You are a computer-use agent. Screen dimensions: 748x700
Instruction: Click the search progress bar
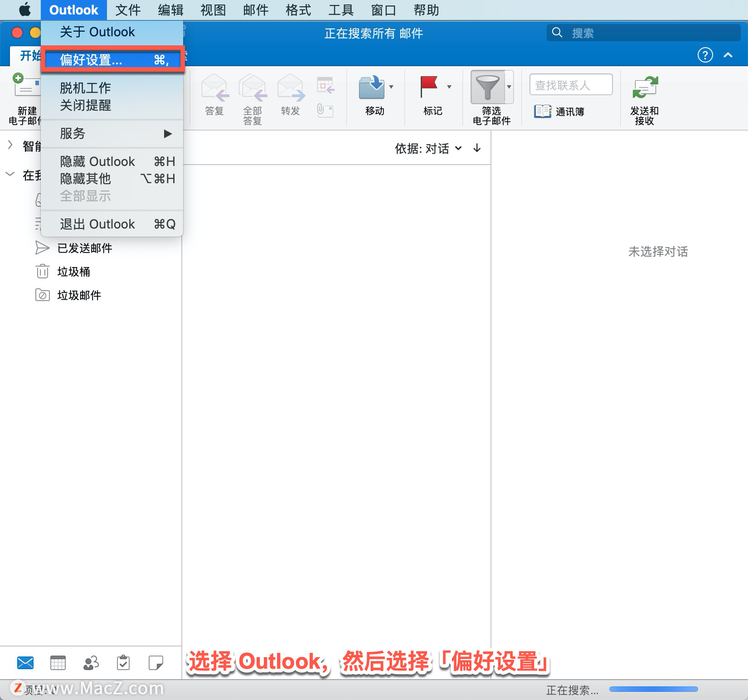coord(653,689)
